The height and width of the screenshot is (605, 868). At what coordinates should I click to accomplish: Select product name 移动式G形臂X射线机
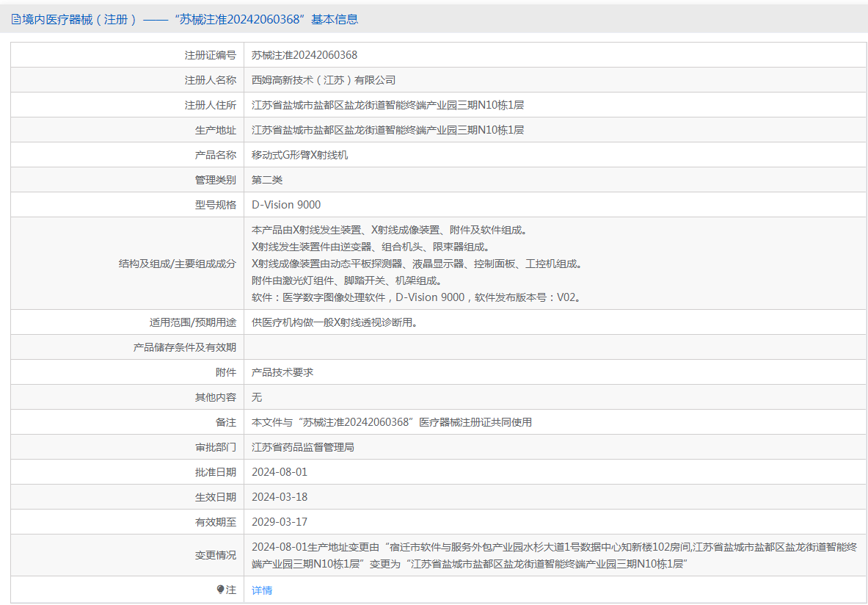click(x=299, y=155)
